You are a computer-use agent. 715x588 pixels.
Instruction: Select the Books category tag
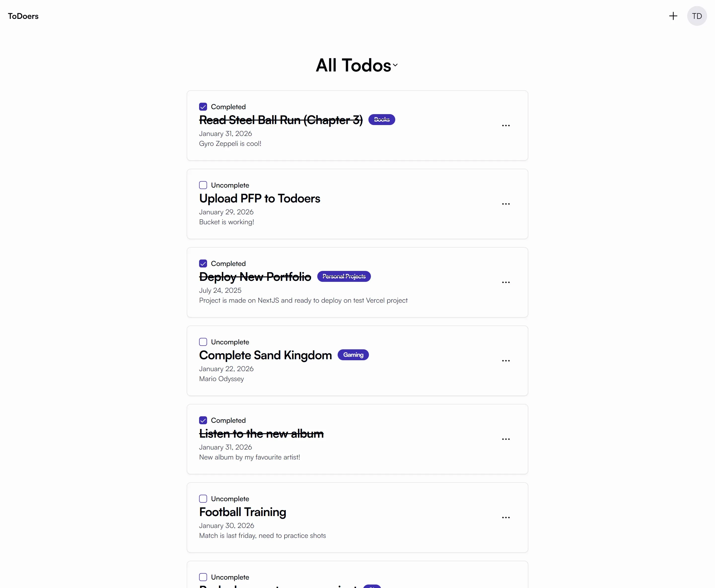(x=382, y=120)
